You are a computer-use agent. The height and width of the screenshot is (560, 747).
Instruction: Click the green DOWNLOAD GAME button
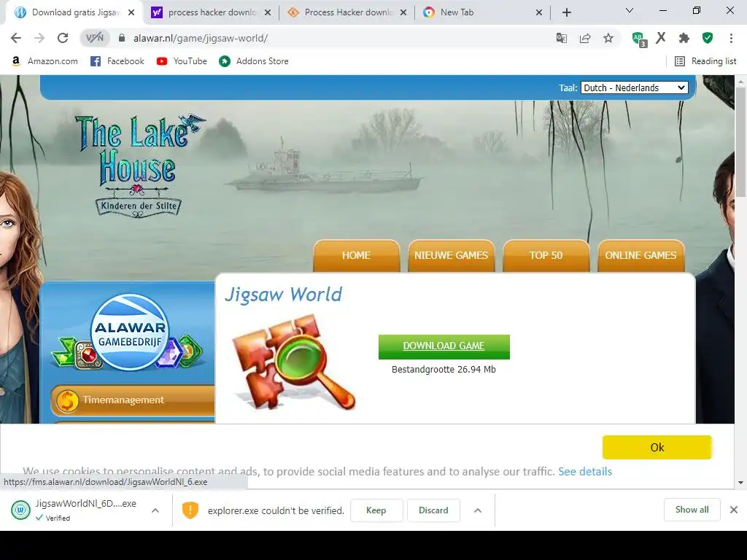444,346
